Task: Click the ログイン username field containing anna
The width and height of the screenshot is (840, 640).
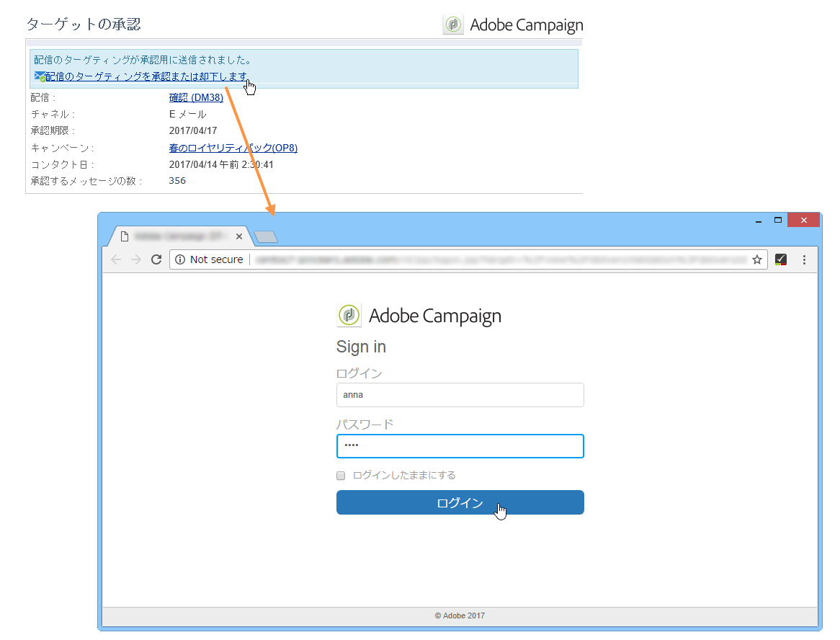Action: click(x=460, y=395)
